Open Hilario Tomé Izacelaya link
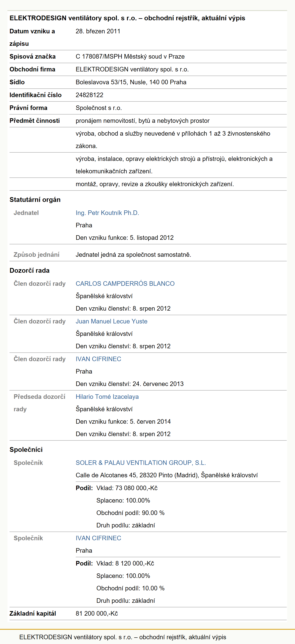The height and width of the screenshot is (644, 295). pyautogui.click(x=107, y=397)
